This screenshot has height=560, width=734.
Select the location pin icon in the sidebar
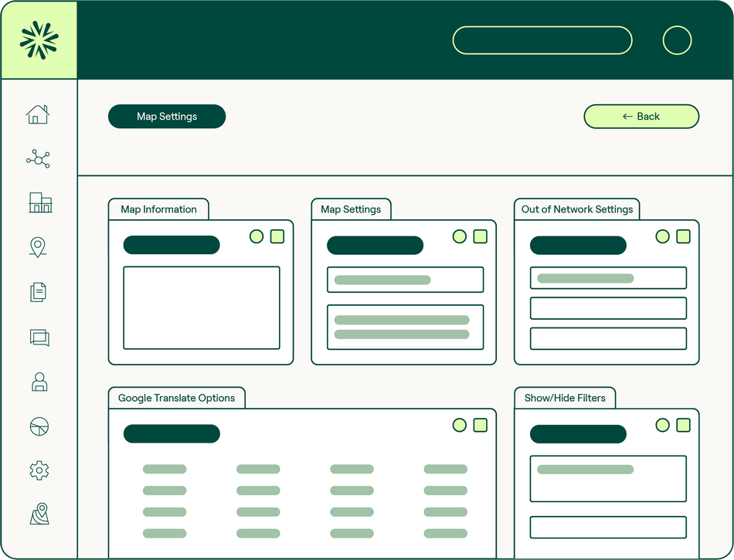(39, 247)
